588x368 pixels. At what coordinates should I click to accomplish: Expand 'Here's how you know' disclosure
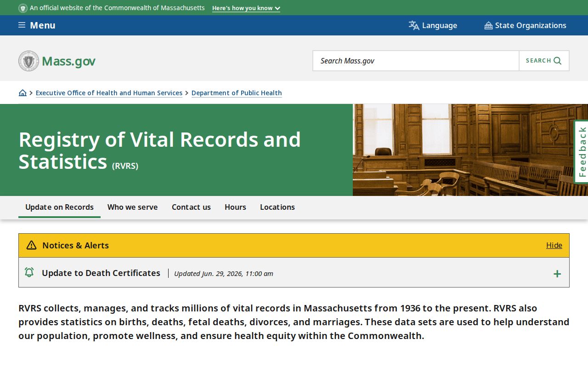246,8
